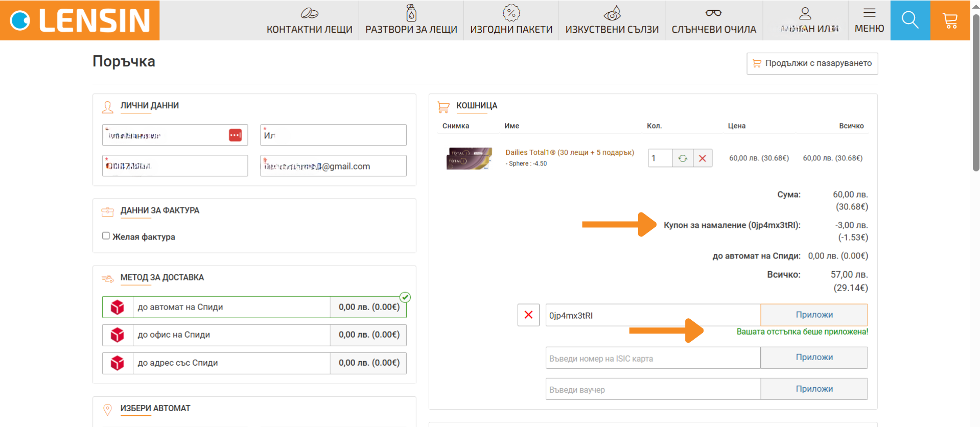Click the Въведи ваучер field

pyautogui.click(x=653, y=389)
